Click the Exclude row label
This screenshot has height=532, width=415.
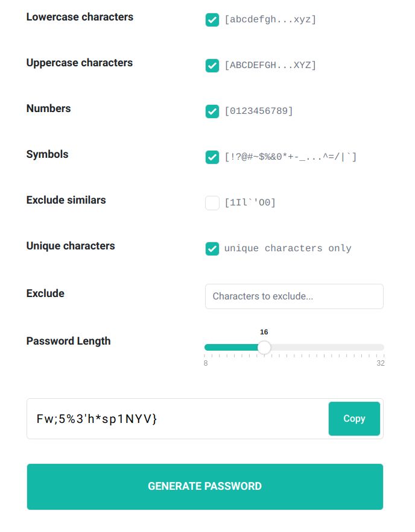[45, 293]
